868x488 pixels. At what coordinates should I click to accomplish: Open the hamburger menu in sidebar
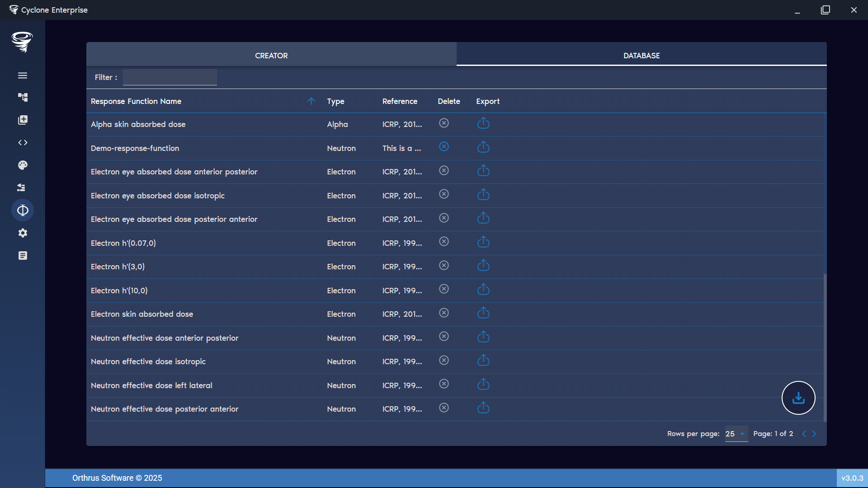click(x=23, y=75)
